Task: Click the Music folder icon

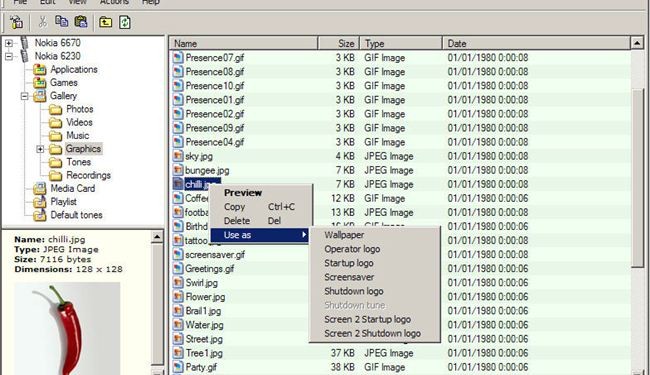Action: [x=55, y=136]
